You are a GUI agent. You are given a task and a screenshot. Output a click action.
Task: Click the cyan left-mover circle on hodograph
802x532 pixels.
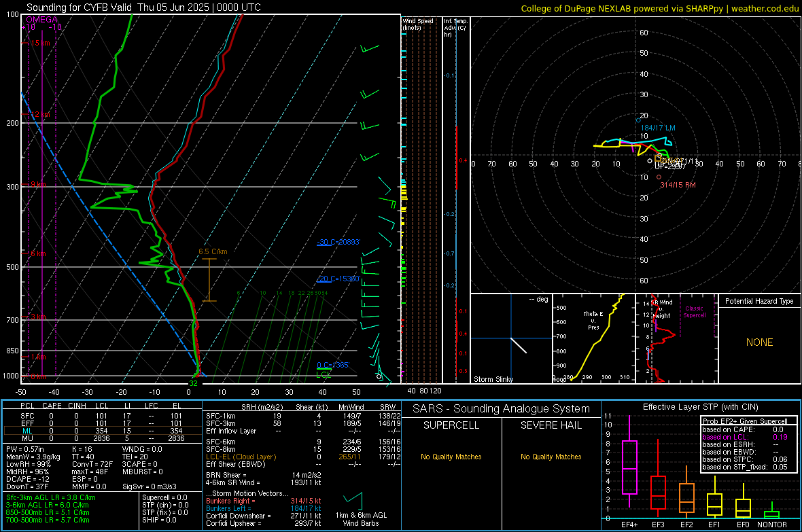638,120
